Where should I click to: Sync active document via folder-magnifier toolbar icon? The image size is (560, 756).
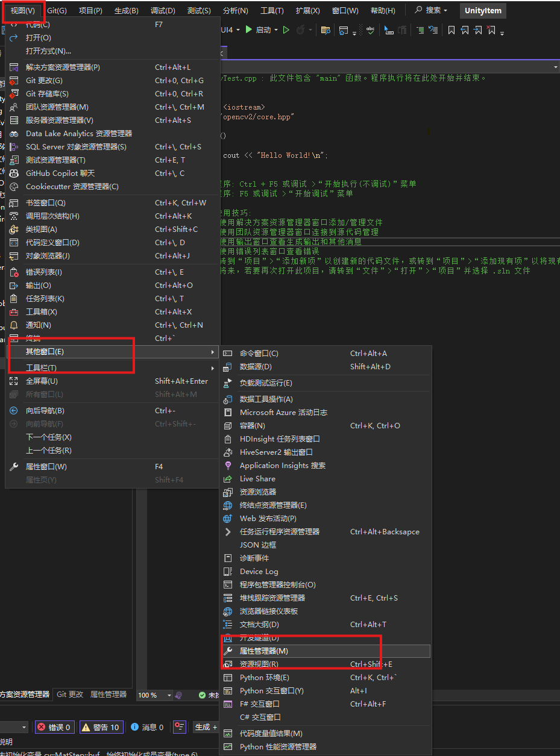(327, 29)
